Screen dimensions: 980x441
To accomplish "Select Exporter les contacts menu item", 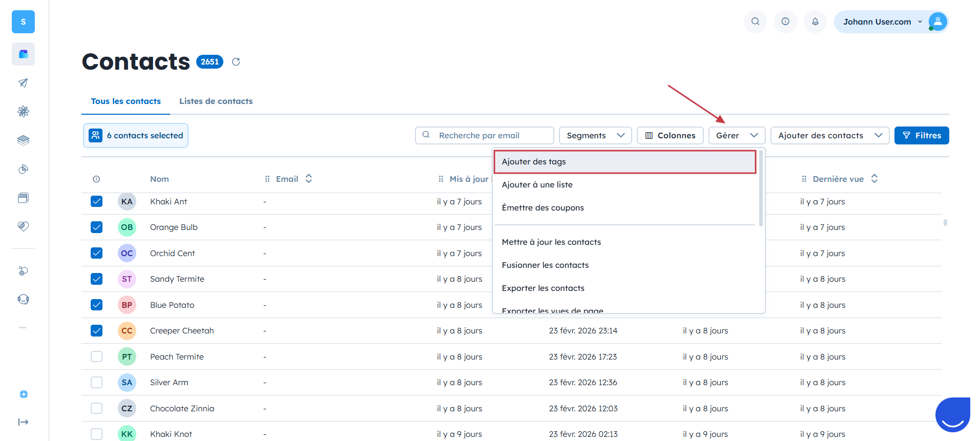I will click(x=625, y=288).
